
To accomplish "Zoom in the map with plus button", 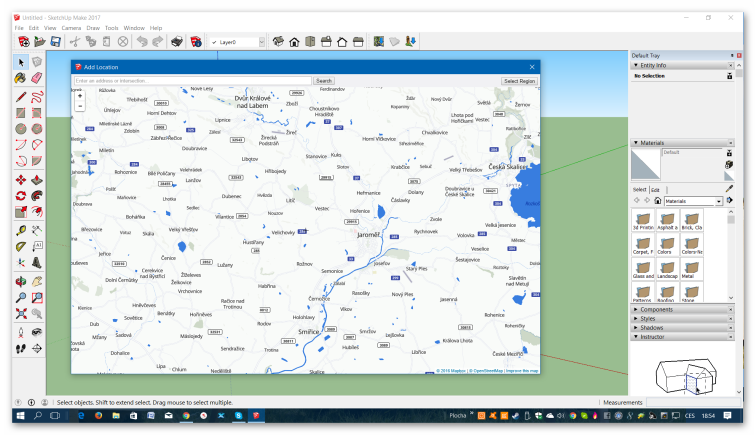I will (80, 96).
